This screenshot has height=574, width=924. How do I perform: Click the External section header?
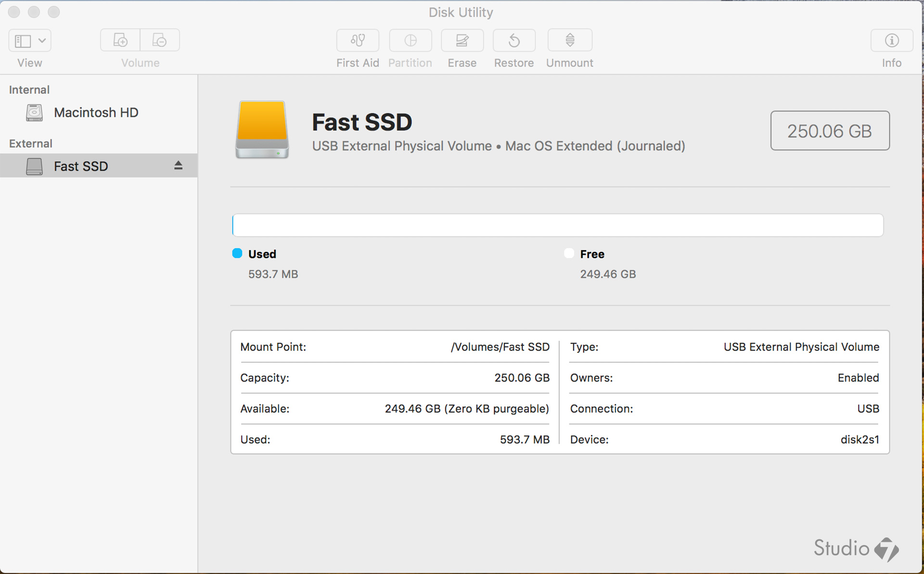click(31, 144)
